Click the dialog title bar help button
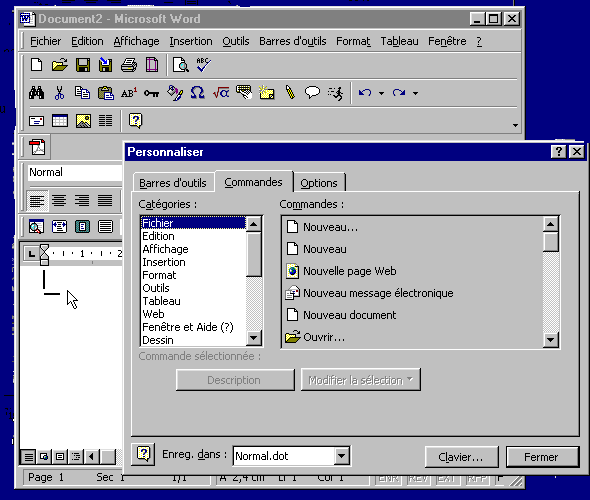 coord(559,152)
